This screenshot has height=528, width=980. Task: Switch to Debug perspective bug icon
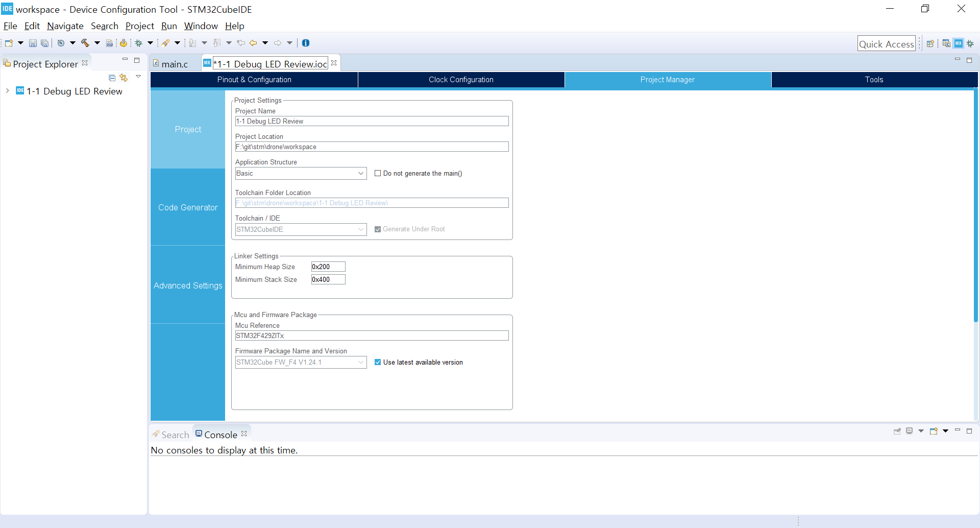970,43
